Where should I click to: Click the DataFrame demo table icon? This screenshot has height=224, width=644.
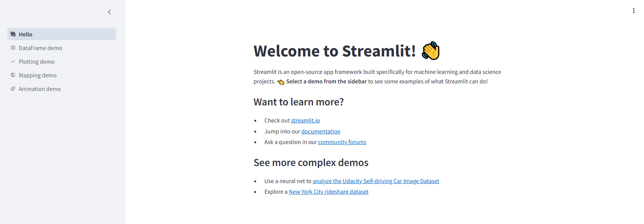[x=13, y=48]
